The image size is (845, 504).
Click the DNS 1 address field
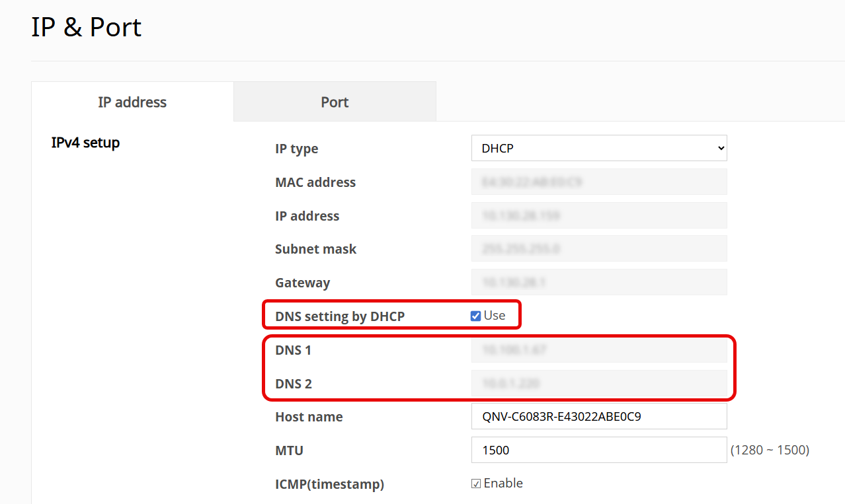(x=598, y=349)
